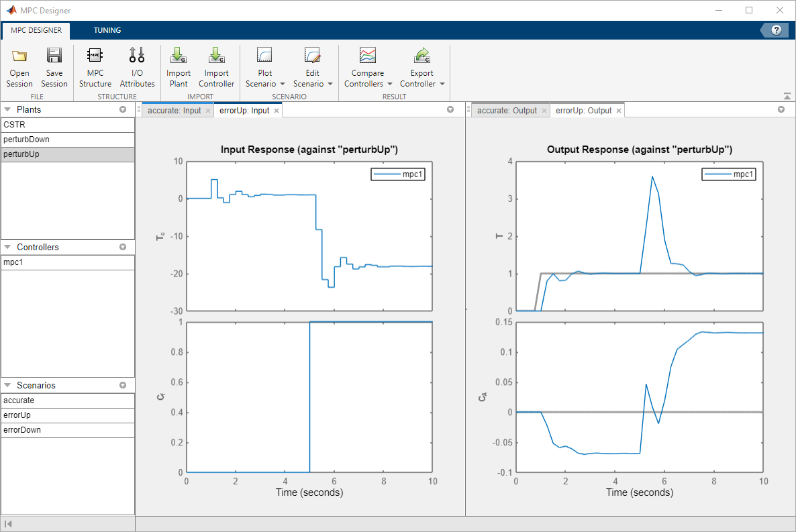The width and height of the screenshot is (796, 532).
Task: Click the Plot Scenario icon
Action: pyautogui.click(x=264, y=55)
